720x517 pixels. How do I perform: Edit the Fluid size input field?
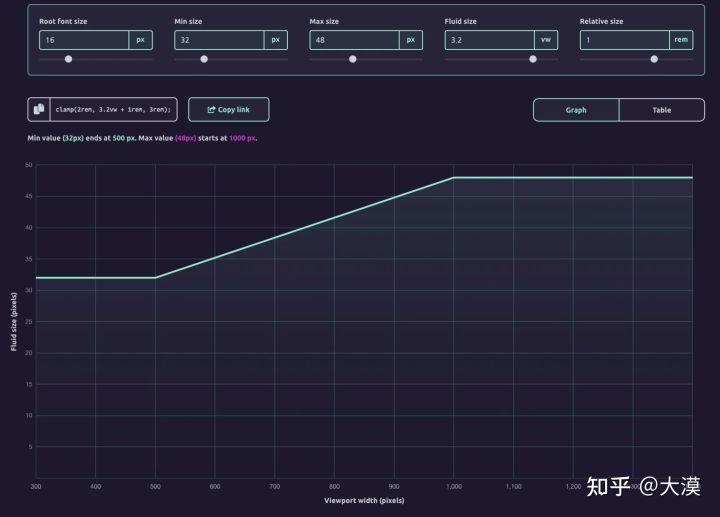pyautogui.click(x=489, y=40)
